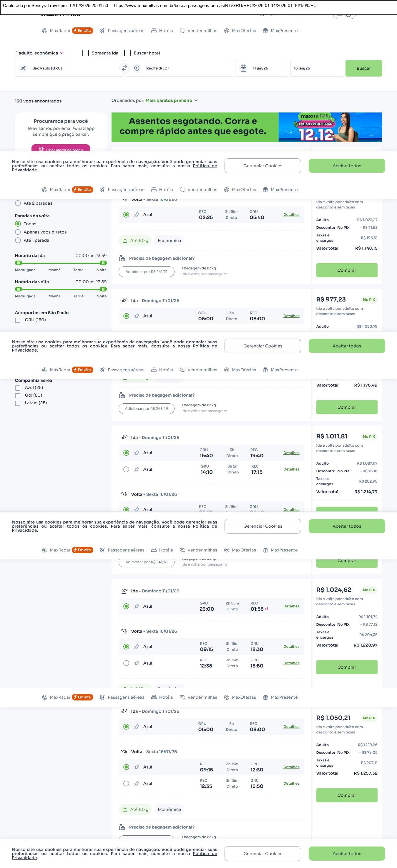Click the location pin icon in Recife field
Viewport: 397px width, 868px height.
(x=137, y=68)
